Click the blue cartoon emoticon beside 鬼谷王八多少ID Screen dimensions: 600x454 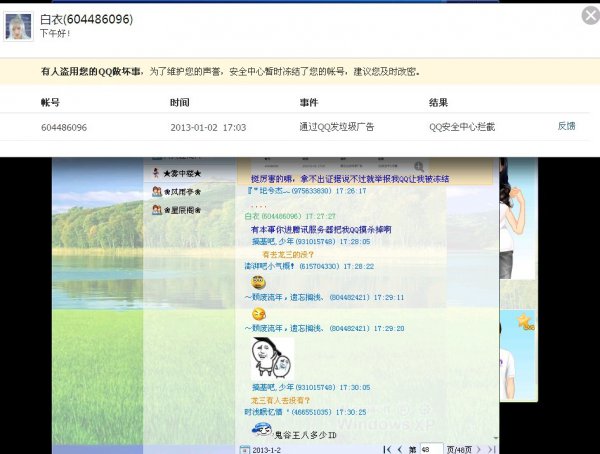(x=261, y=429)
